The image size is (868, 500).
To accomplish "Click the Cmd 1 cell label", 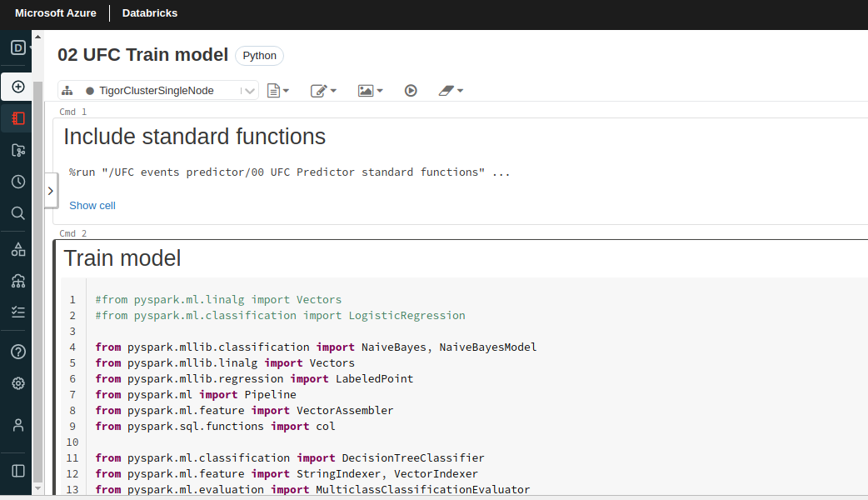I will [x=73, y=112].
